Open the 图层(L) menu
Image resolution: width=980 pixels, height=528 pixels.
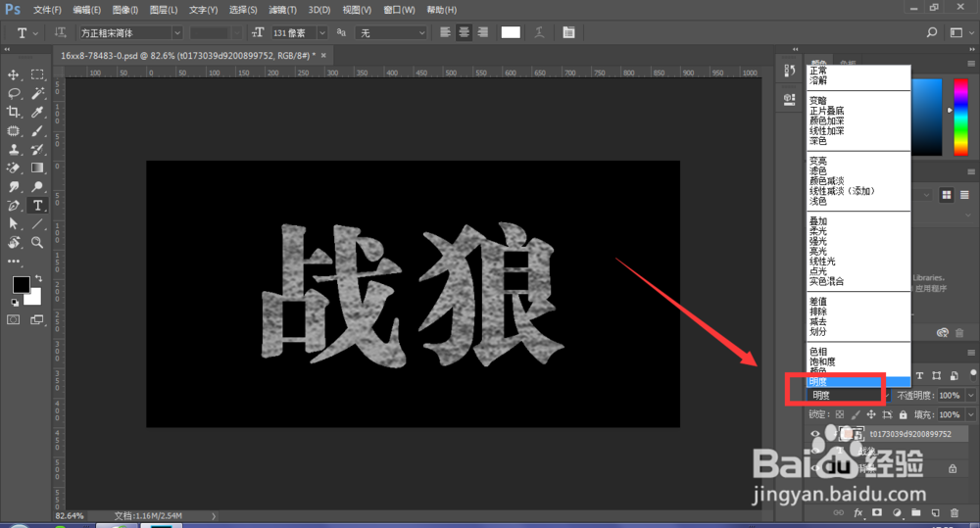click(163, 10)
